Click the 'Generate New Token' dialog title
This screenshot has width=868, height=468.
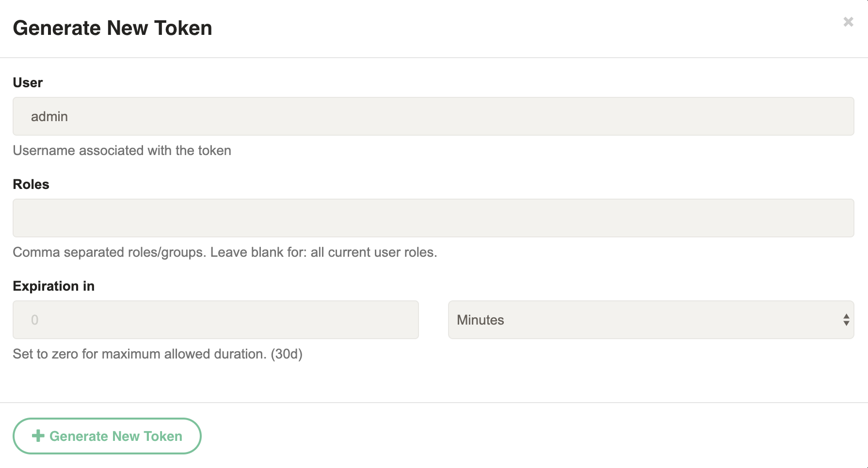(x=113, y=28)
